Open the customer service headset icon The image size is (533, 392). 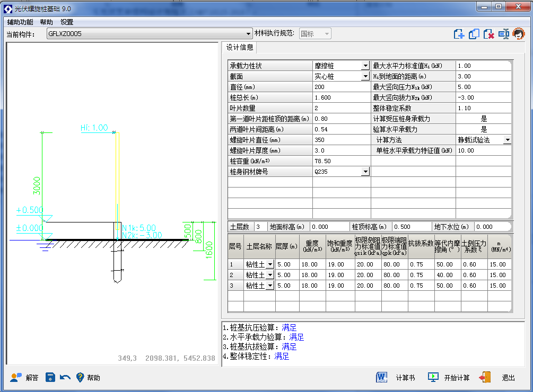click(519, 34)
